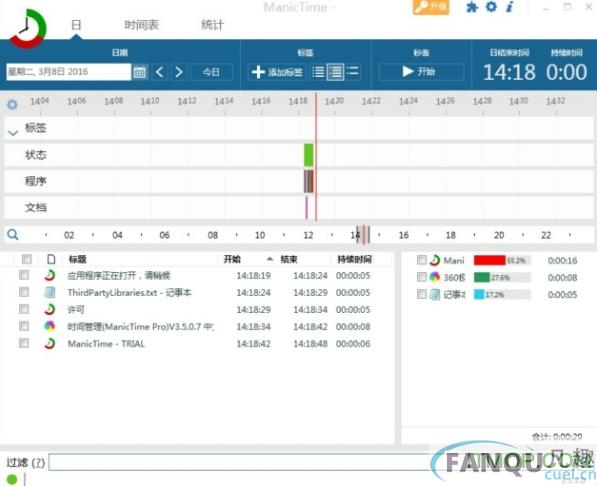
Task: Switch to the 时间表 tab
Action: coord(141,25)
